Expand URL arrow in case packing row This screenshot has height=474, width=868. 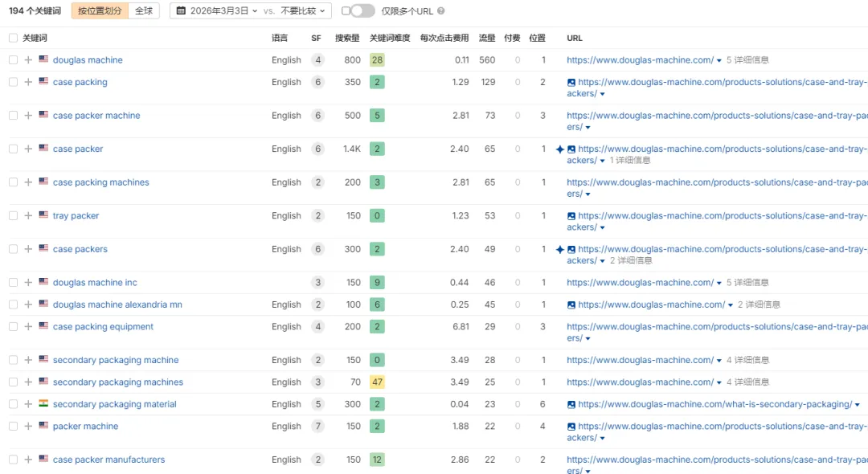[602, 94]
